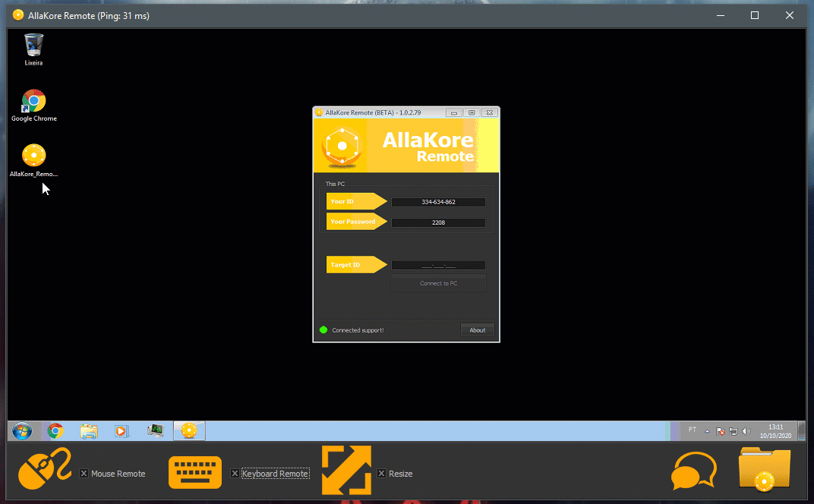This screenshot has height=504, width=814.
Task: Click maximize on inner AllaKore Remote (BETA) window
Action: click(472, 112)
